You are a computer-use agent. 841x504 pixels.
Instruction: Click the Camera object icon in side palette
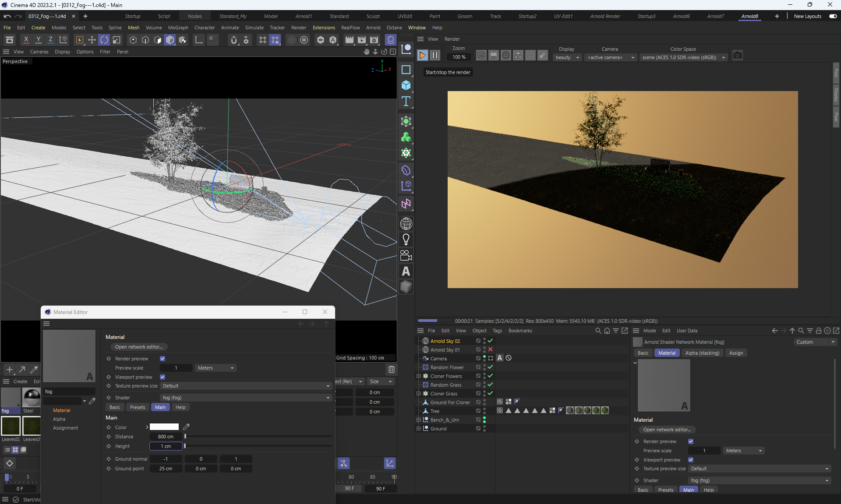[406, 255]
